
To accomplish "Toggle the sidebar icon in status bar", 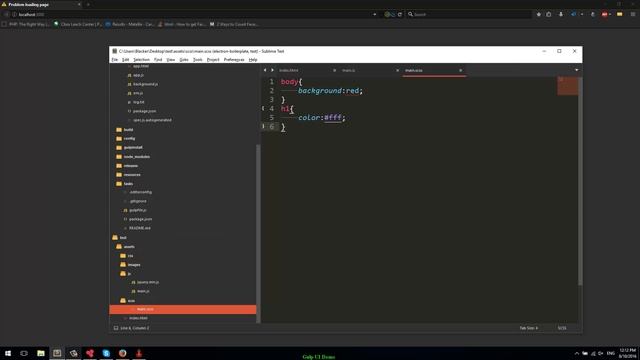I will coord(116,328).
